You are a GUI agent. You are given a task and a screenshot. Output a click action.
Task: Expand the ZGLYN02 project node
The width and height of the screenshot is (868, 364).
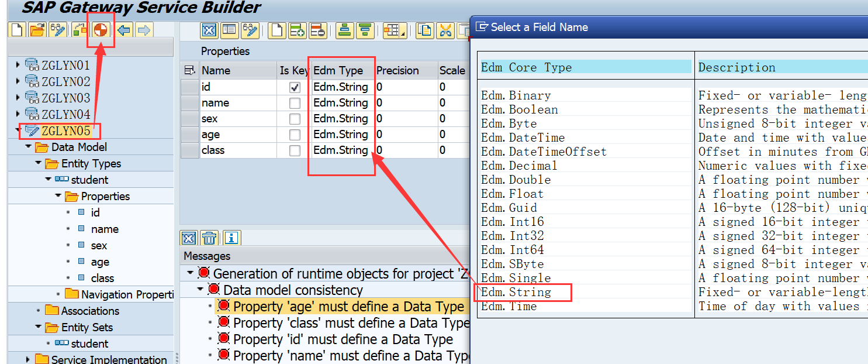click(x=18, y=81)
